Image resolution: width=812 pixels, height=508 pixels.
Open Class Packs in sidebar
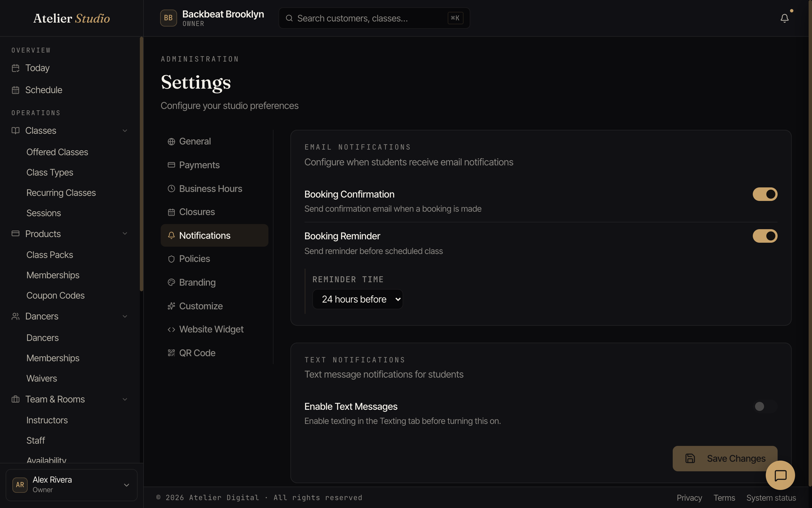[50, 255]
